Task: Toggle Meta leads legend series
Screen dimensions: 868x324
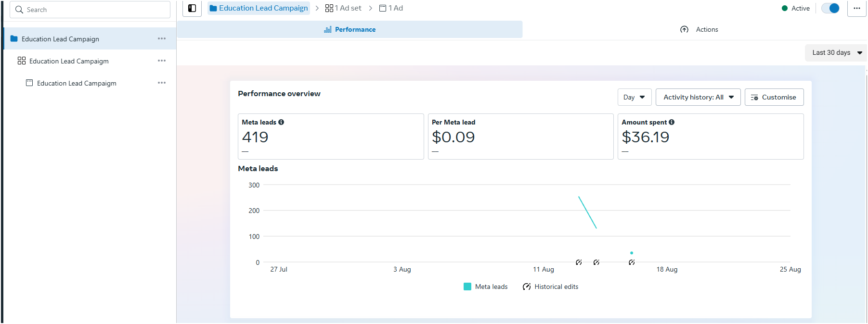Action: tap(485, 287)
